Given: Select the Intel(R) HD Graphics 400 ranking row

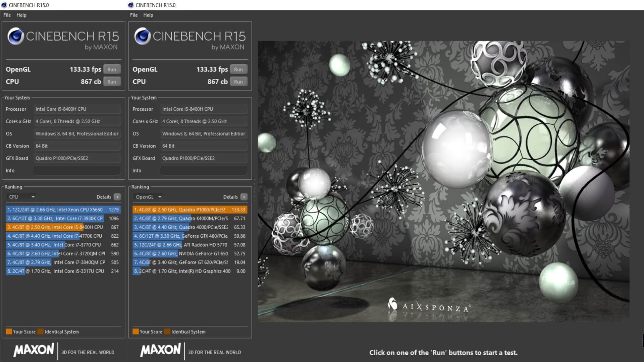Looking at the screenshot, I should 190,271.
